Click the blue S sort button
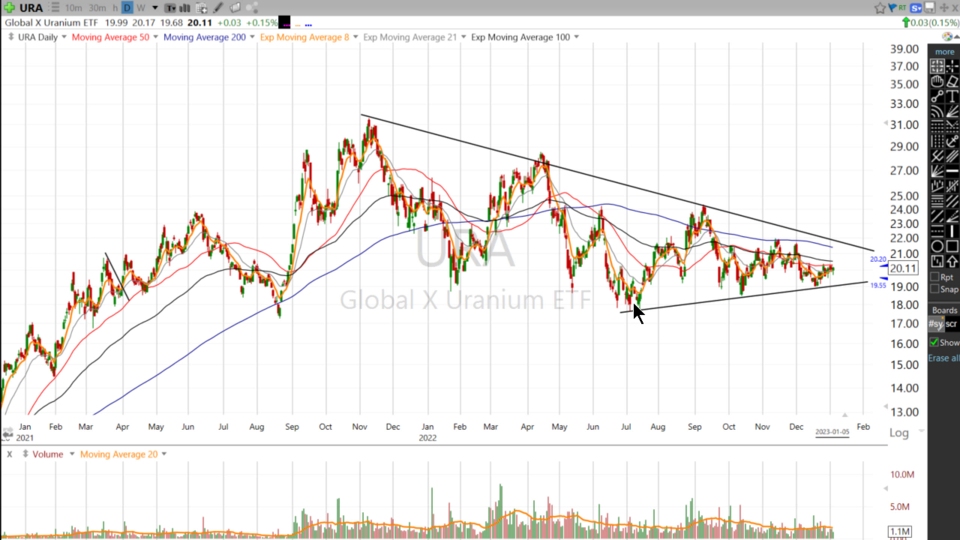This screenshot has width=960, height=540. point(916,8)
